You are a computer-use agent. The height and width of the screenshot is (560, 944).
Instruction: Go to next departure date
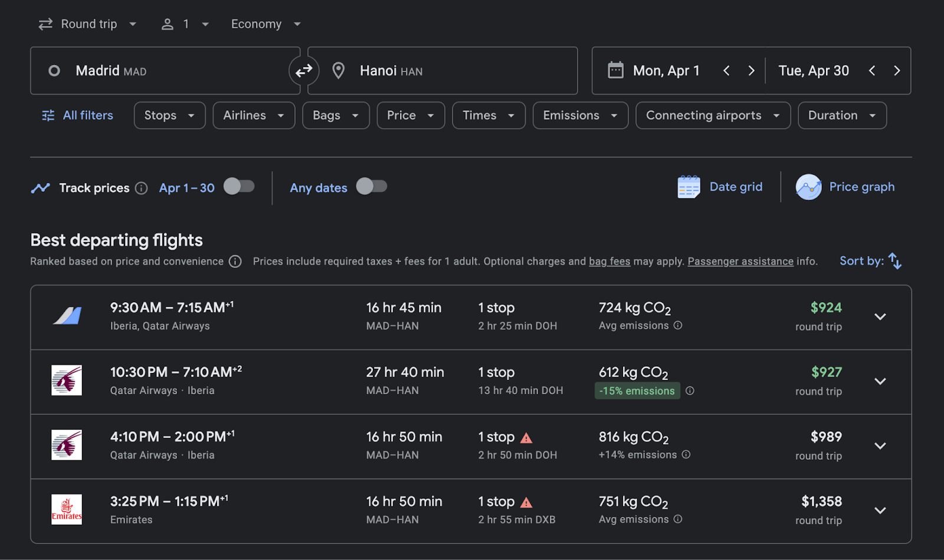click(751, 71)
